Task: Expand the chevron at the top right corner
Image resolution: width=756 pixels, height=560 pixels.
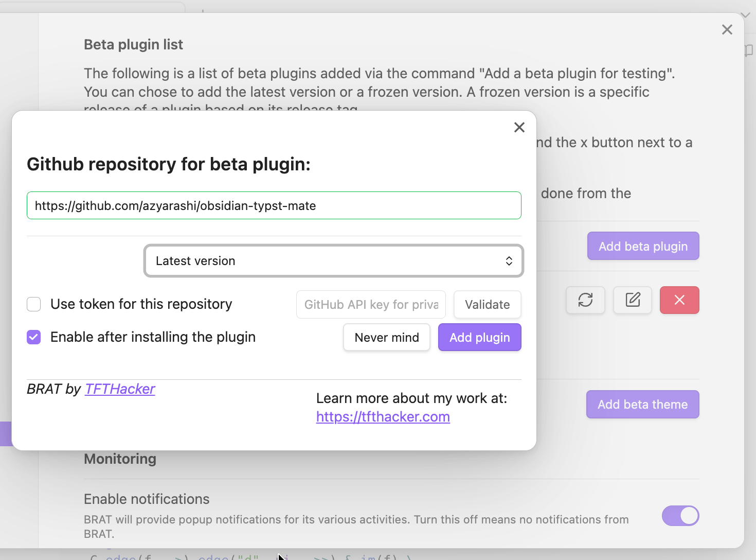Action: coord(745,14)
